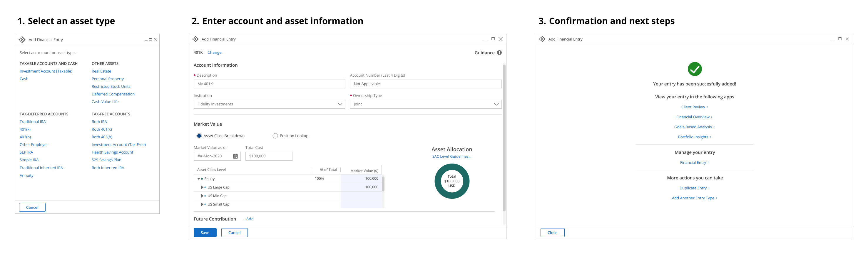Open Goals-Based Analysis link
Image resolution: width=868 pixels, height=254 pixels.
(x=695, y=127)
